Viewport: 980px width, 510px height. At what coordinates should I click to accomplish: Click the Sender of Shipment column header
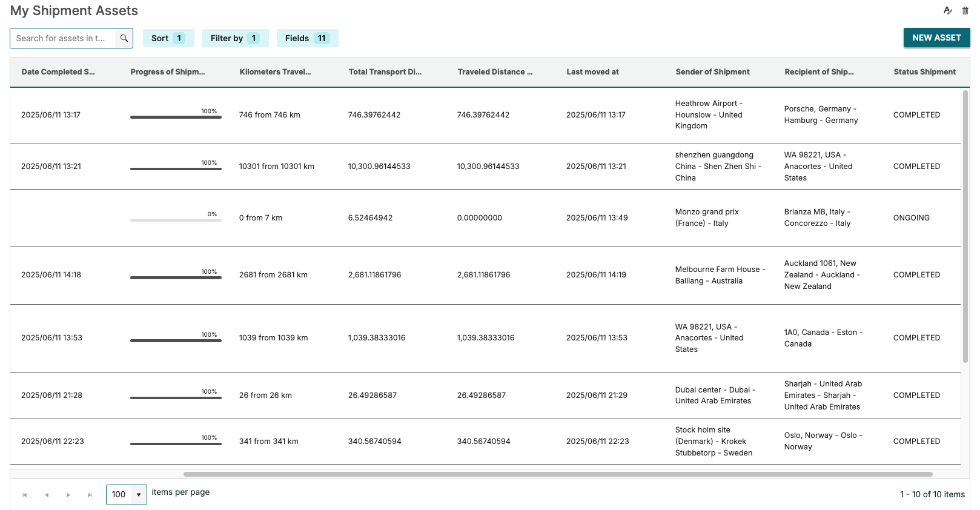(712, 72)
